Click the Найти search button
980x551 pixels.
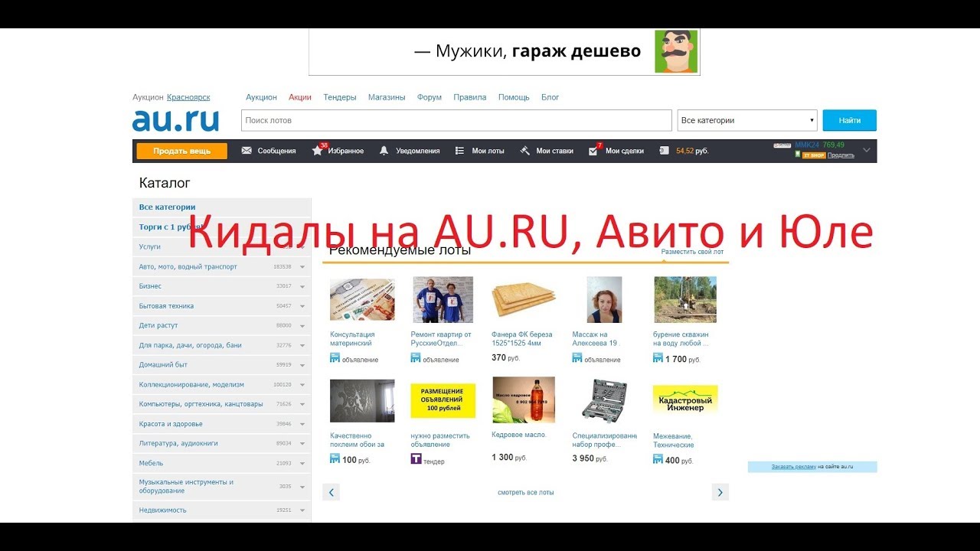tap(850, 120)
